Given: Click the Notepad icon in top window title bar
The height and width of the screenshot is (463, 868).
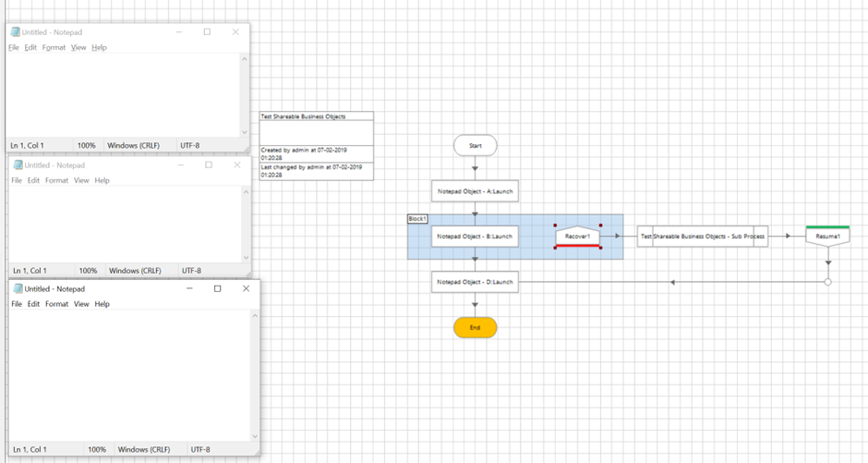Looking at the screenshot, I should click(15, 32).
